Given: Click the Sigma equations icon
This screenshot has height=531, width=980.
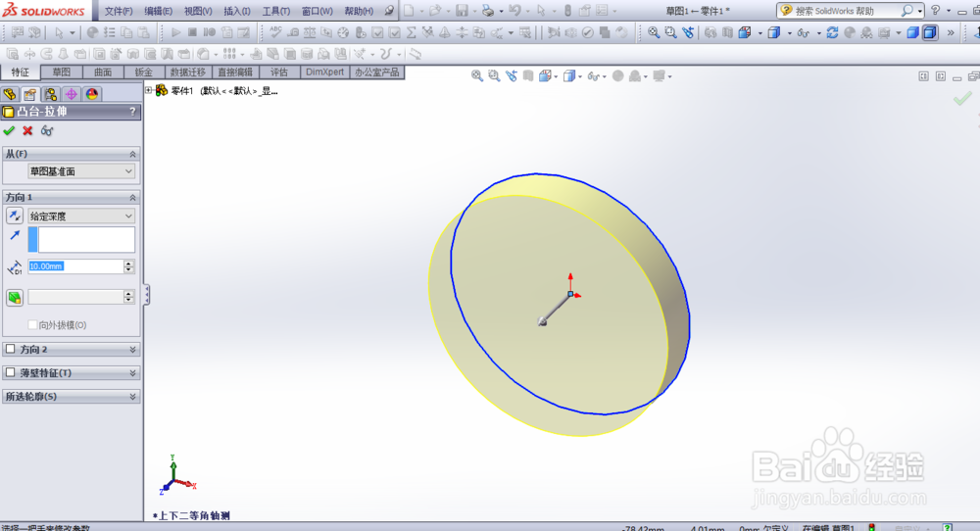Looking at the screenshot, I should click(x=411, y=32).
